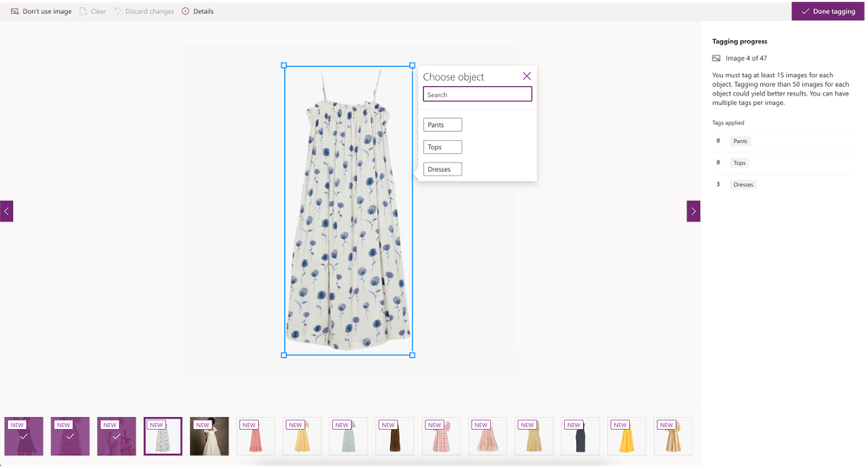Image resolution: width=868 pixels, height=469 pixels.
Task: Close the Choose object popup
Action: pos(527,76)
